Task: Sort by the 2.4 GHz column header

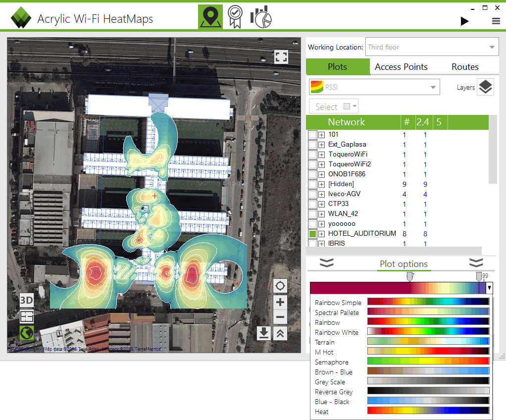Action: 423,122
